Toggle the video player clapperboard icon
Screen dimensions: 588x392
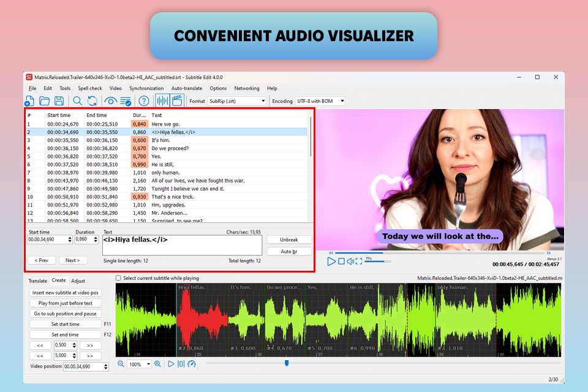point(177,101)
